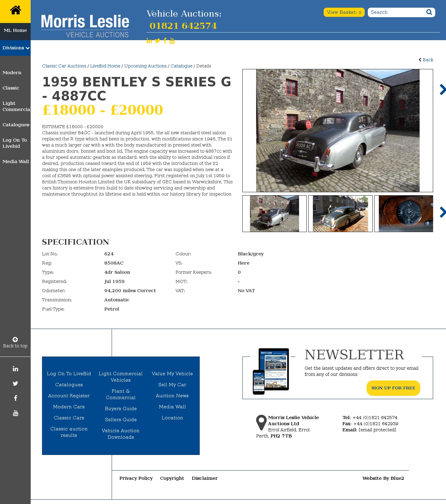This screenshot has height=504, width=446.
Task: Open Plant & Commercial footer link
Action: coord(121,394)
